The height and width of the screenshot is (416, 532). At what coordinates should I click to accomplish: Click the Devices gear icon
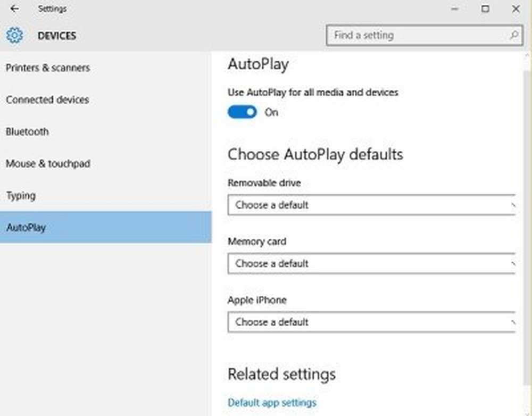14,35
